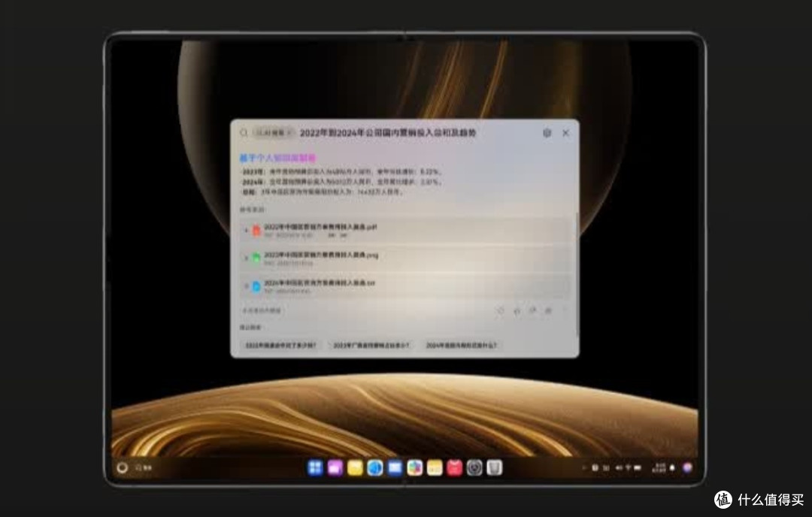The image size is (812, 517).
Task: Expand the 2024 file row arrow
Action: click(245, 286)
